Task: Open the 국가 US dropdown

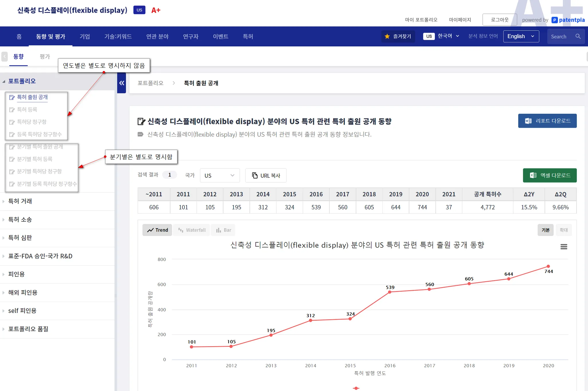Action: click(x=220, y=175)
